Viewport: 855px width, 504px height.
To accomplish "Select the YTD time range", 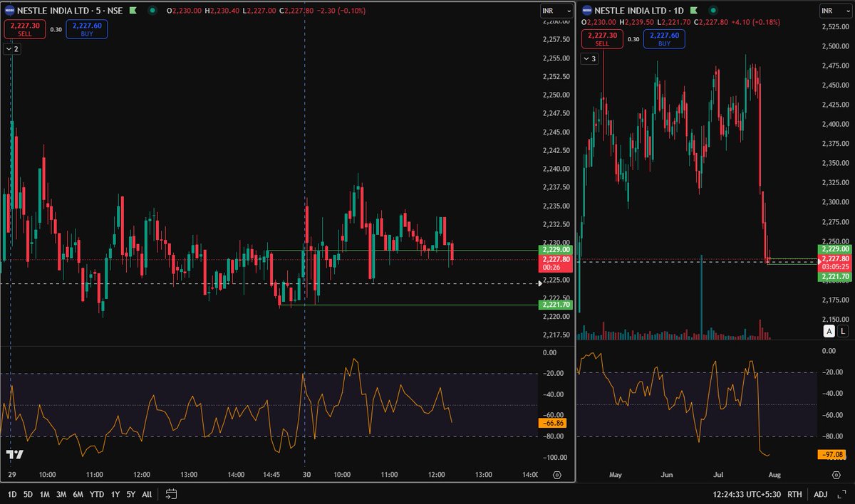I will pyautogui.click(x=97, y=493).
